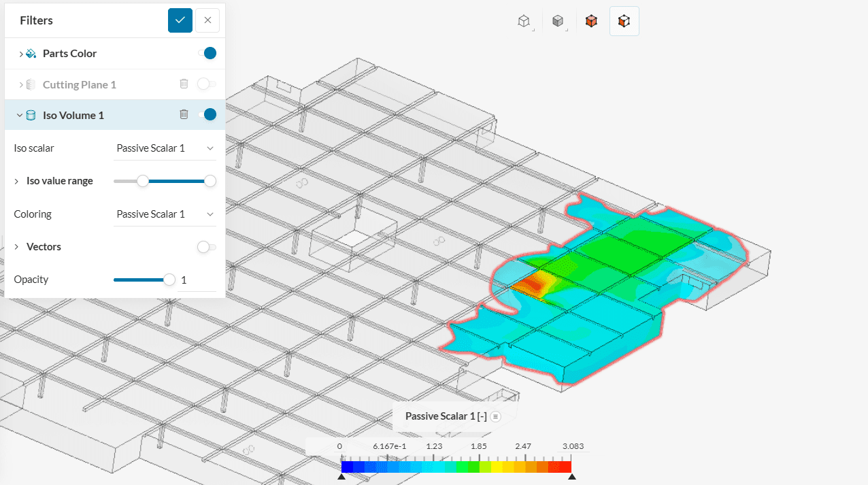Open the Coloring dropdown

tap(165, 214)
